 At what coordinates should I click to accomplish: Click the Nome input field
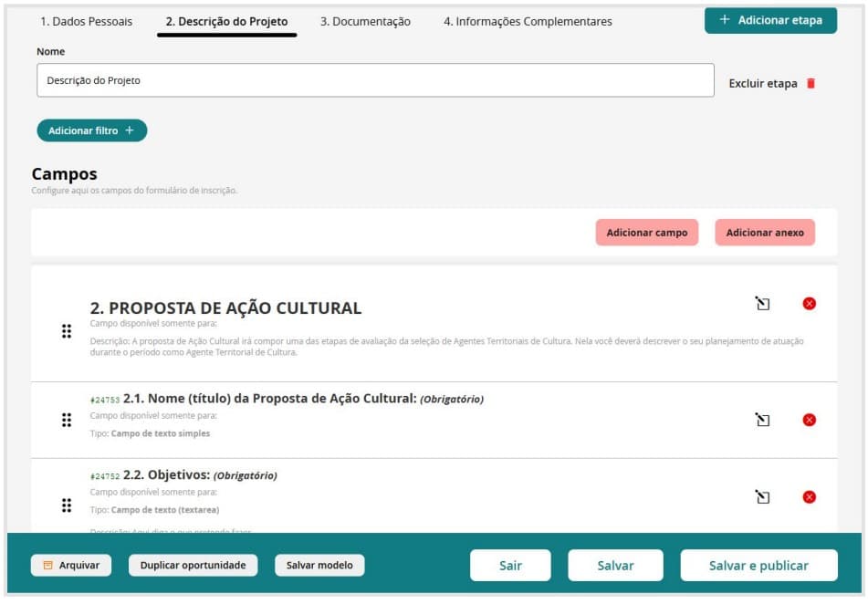(375, 80)
